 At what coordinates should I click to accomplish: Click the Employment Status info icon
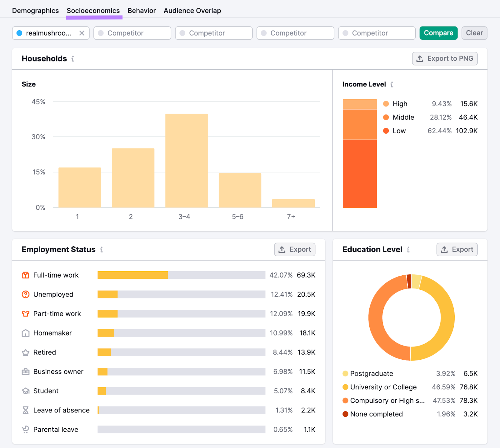click(x=102, y=249)
